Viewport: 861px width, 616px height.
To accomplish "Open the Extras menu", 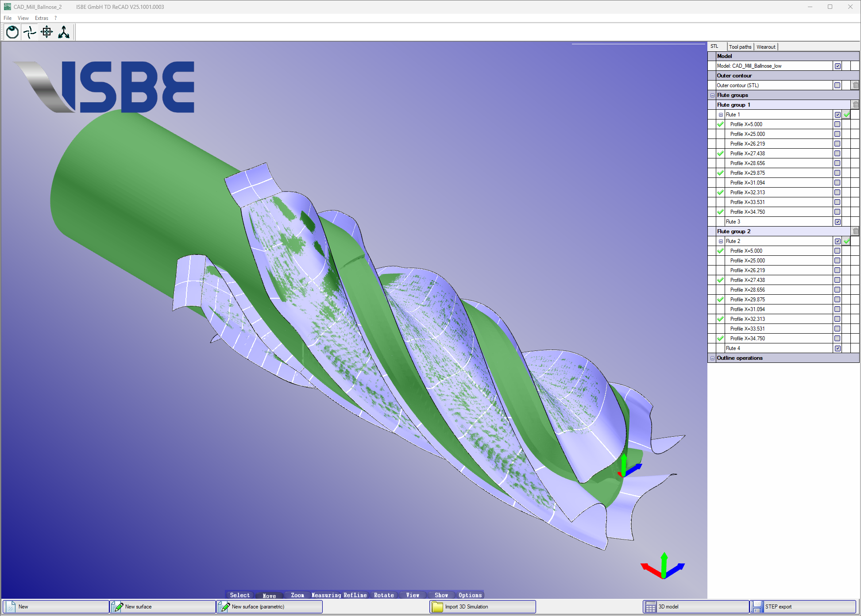I will pos(41,18).
